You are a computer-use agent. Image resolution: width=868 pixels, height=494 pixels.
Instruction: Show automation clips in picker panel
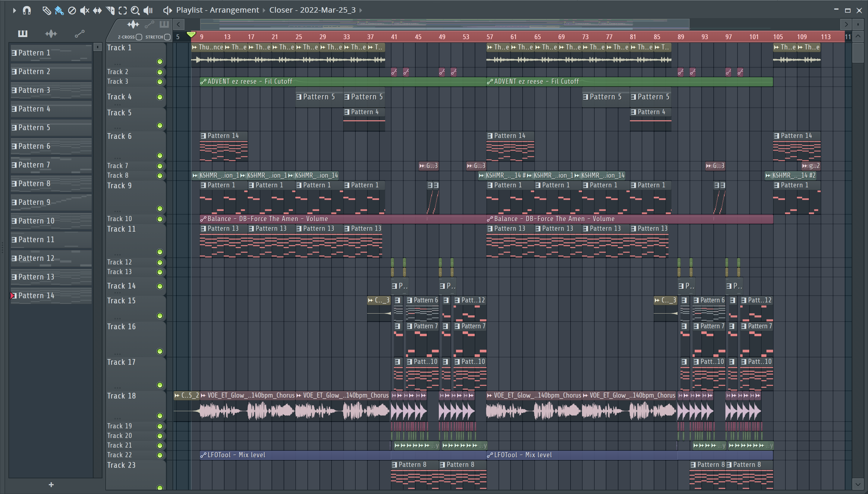click(80, 33)
